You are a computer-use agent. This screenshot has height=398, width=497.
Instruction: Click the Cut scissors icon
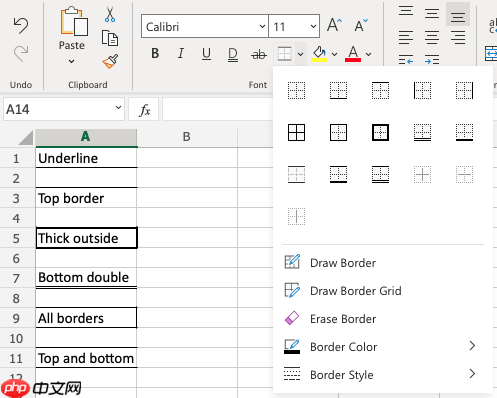pos(110,15)
